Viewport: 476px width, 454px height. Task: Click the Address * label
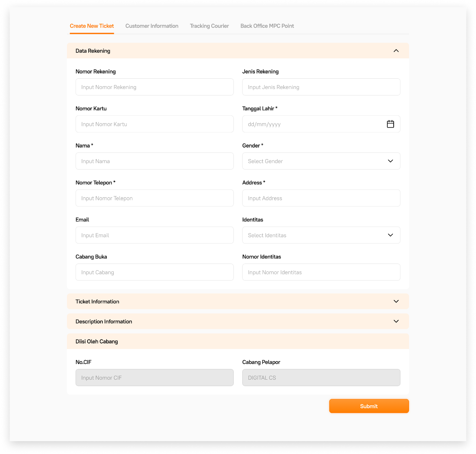pos(254,183)
